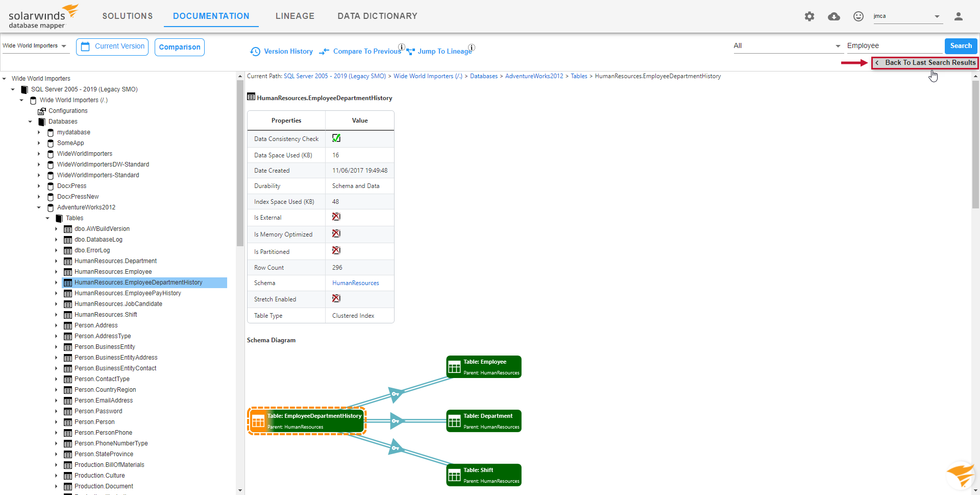980x495 pixels.
Task: Open the DATA DICTIONARY tab
Action: pyautogui.click(x=377, y=16)
